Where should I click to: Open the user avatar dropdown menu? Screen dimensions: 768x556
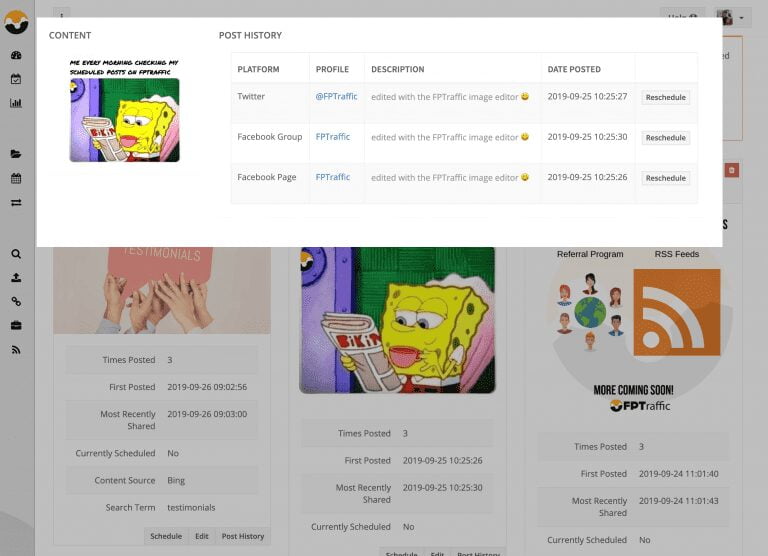[732, 18]
